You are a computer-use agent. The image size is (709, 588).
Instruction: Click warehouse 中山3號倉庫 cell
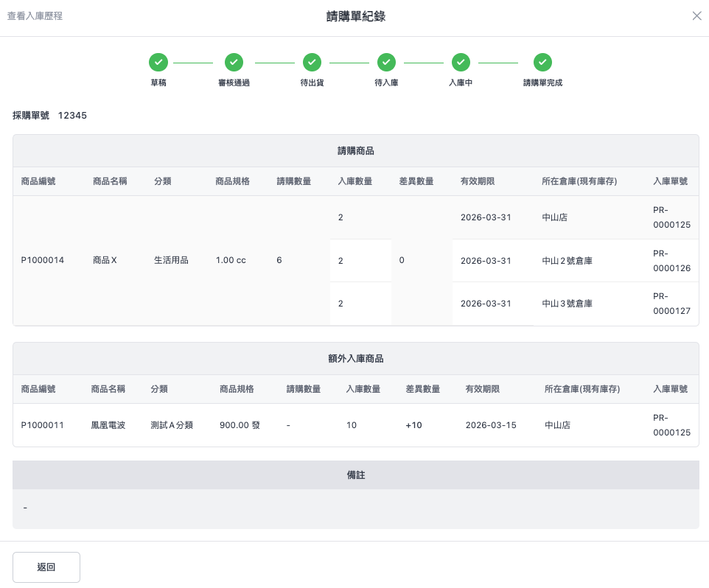567,304
